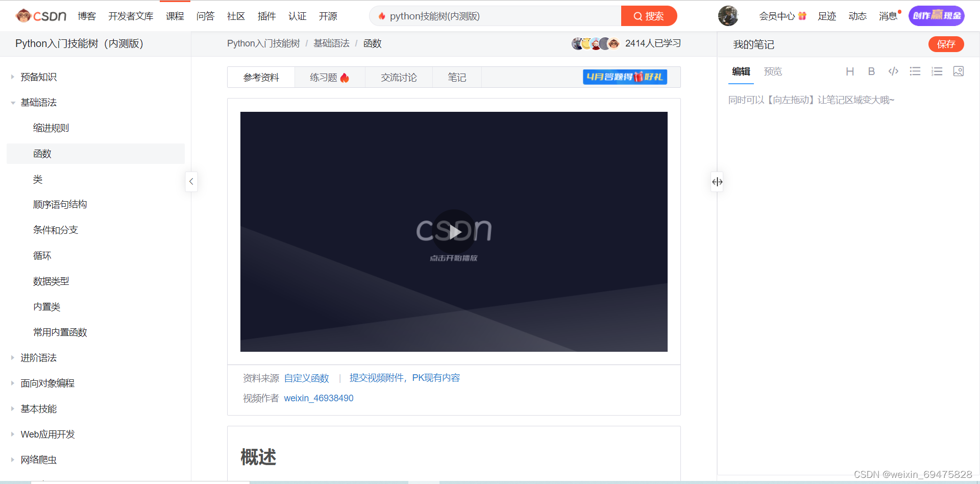Image resolution: width=980 pixels, height=484 pixels.
Task: Open 插件 in top navigation
Action: (x=266, y=16)
